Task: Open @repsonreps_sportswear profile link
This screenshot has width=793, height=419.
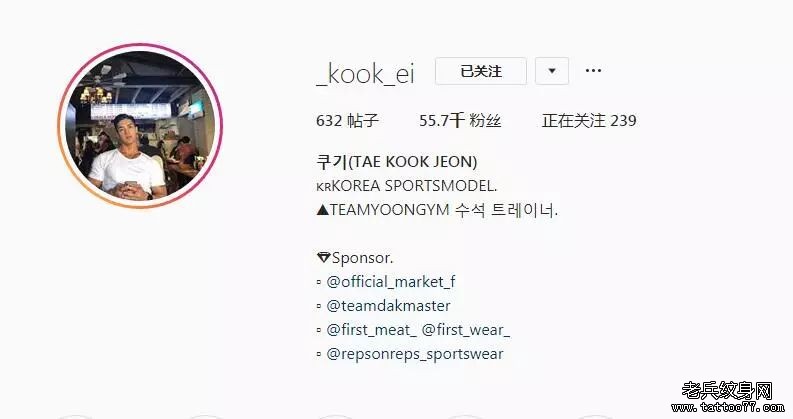Action: coord(415,354)
